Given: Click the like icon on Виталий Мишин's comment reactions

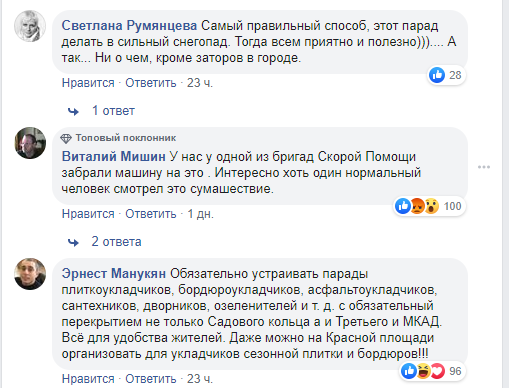Looking at the screenshot, I should 403,206.
